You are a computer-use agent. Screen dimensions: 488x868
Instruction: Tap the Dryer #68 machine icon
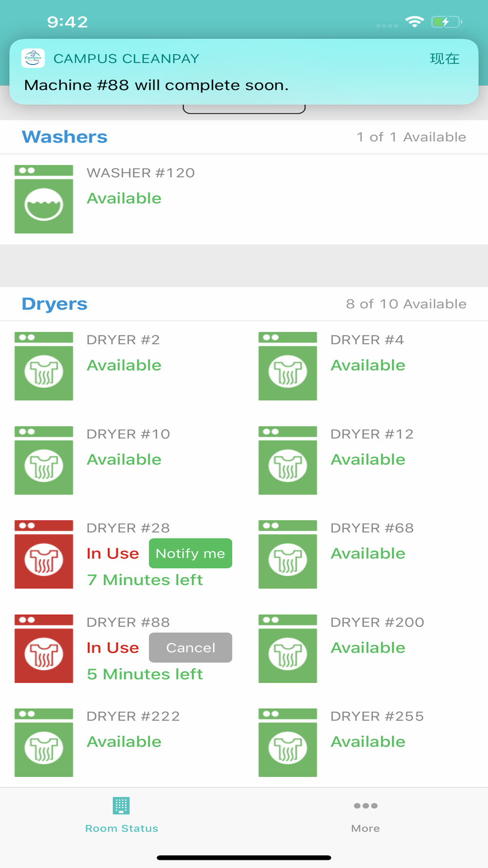(x=288, y=555)
